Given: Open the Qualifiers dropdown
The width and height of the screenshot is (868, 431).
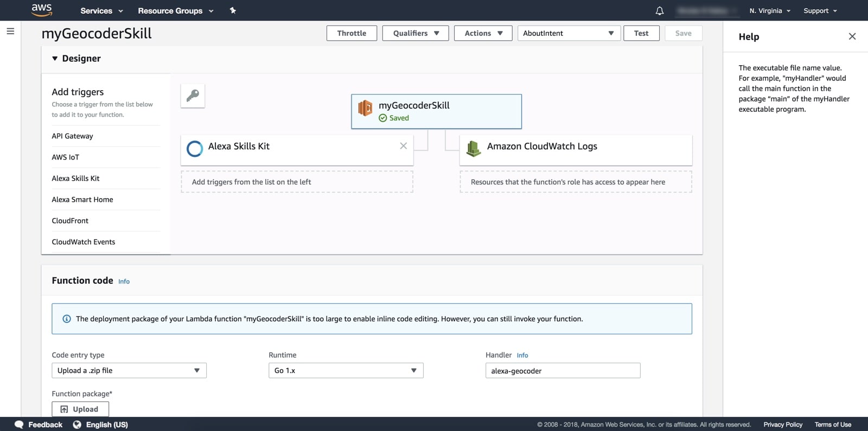Looking at the screenshot, I should coord(416,33).
